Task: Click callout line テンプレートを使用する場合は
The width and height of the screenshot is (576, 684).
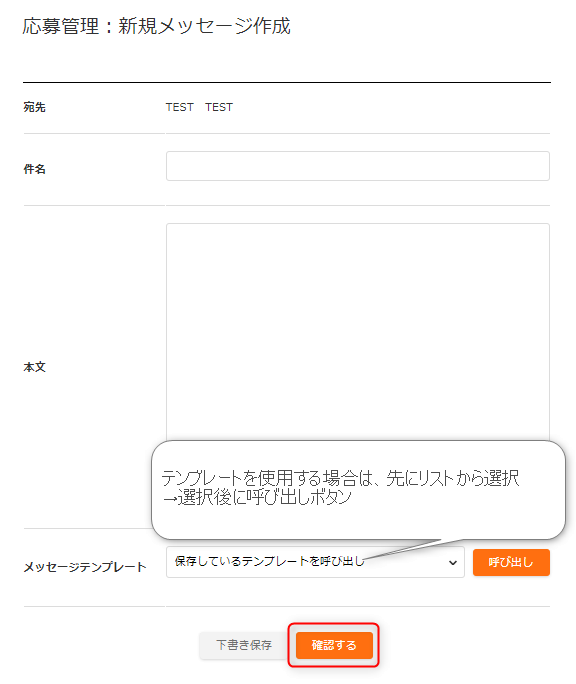Action: (340, 478)
